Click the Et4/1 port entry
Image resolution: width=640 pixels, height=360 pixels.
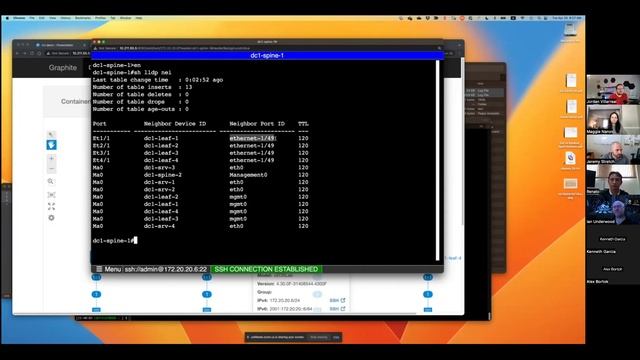pos(101,160)
